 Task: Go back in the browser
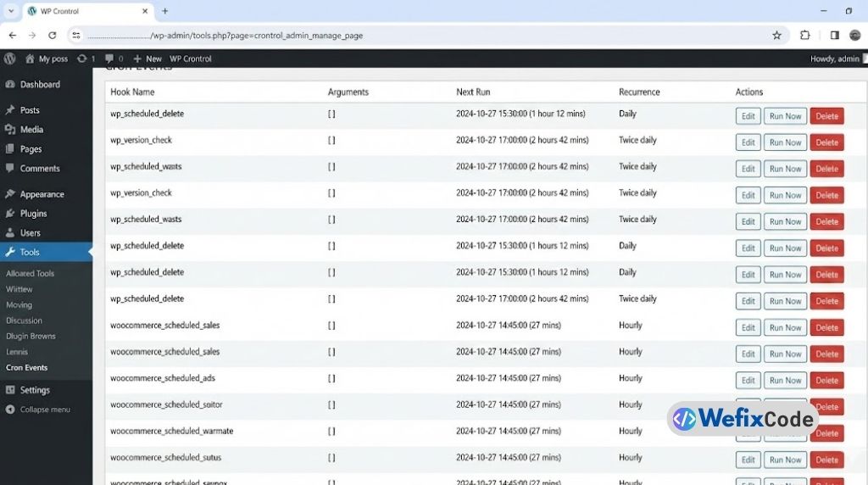12,36
